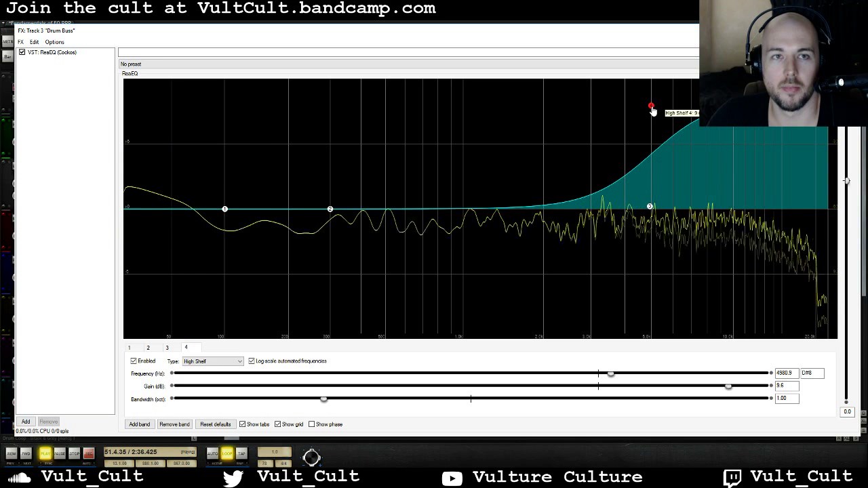Toggle the lit LOOP repeat button
Image resolution: width=868 pixels, height=488 pixels.
[x=227, y=453]
